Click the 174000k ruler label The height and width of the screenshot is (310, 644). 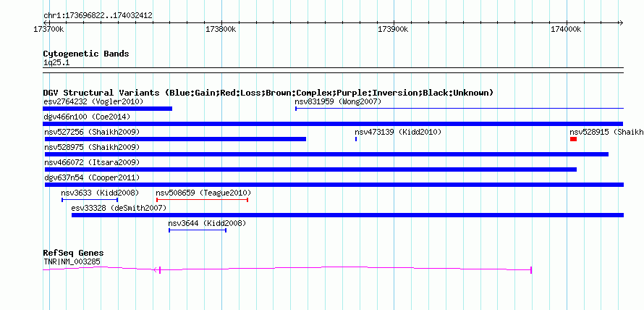coord(566,29)
